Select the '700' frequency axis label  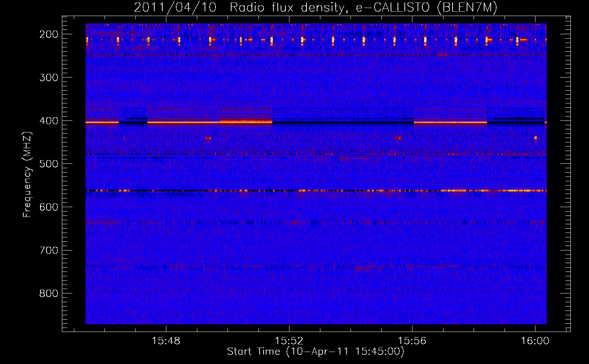pos(49,250)
